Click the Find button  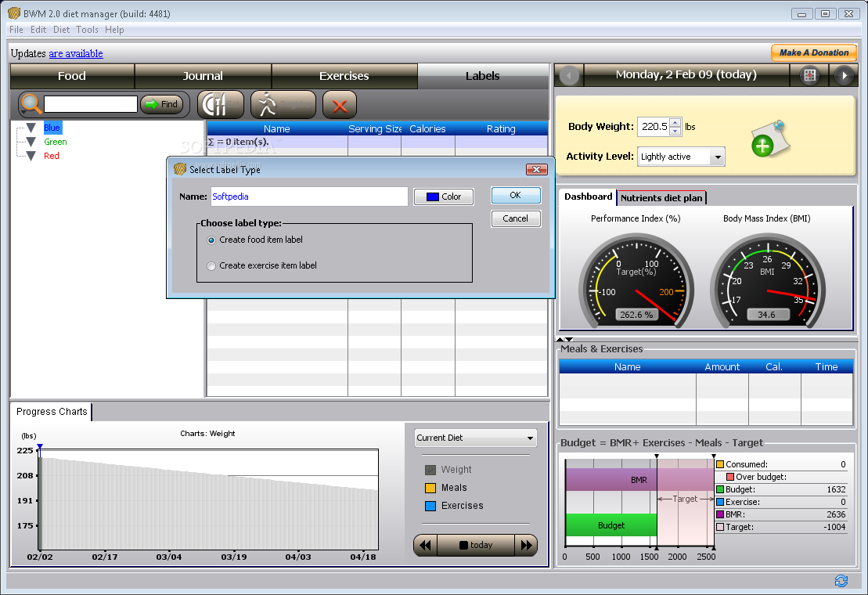pyautogui.click(x=162, y=104)
